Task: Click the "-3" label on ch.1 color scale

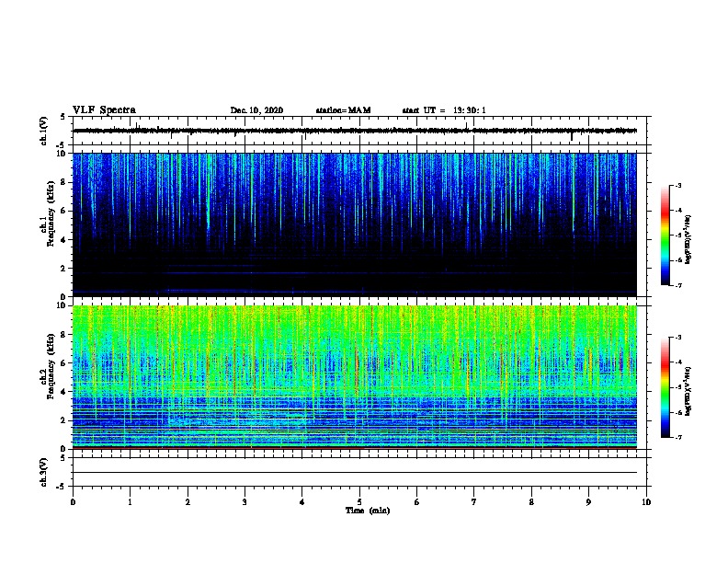Action: point(677,185)
